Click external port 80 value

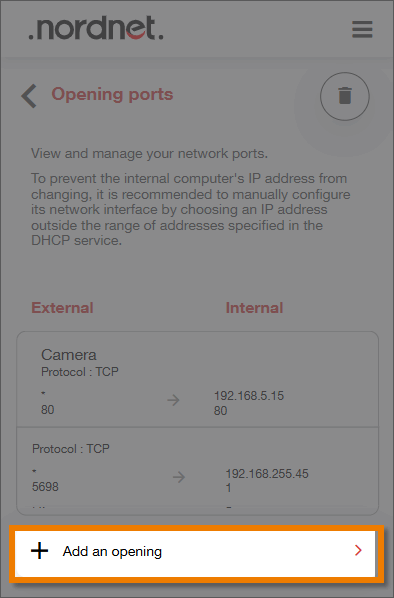[x=48, y=410]
